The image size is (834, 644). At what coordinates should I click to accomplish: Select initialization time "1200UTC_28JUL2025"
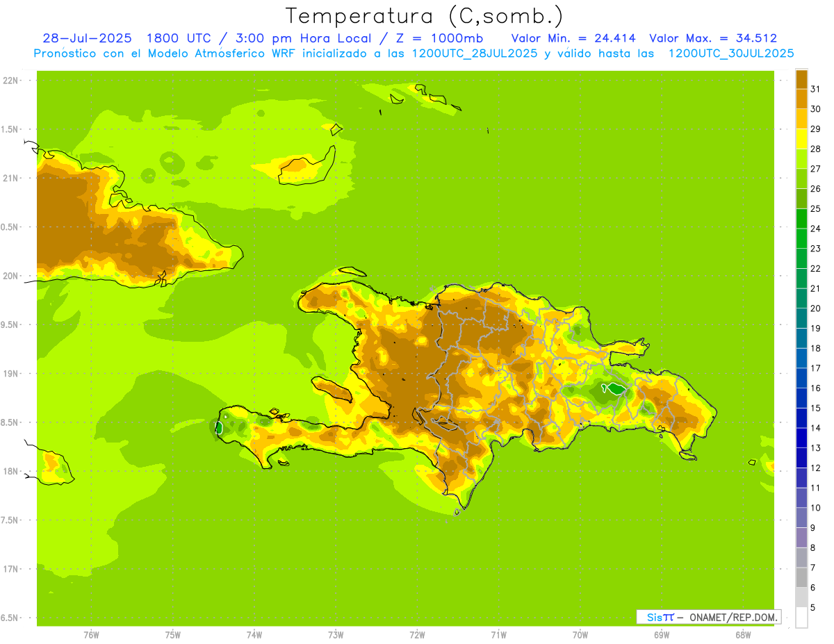(474, 53)
